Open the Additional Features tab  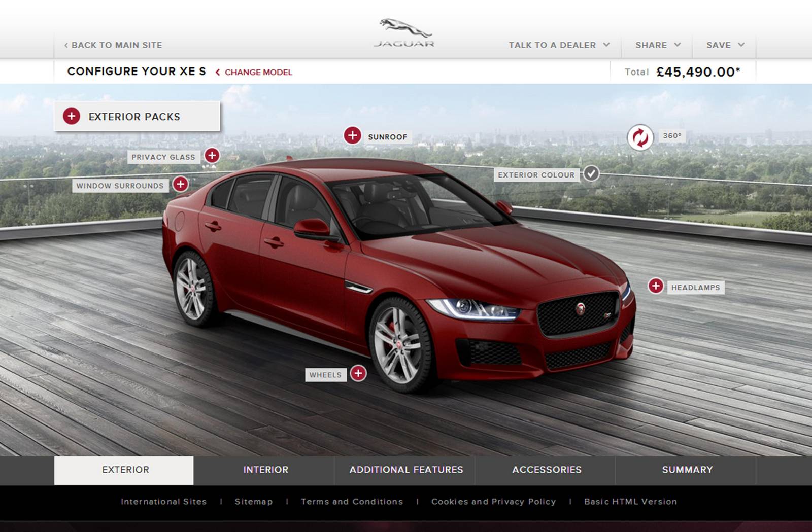pyautogui.click(x=405, y=470)
